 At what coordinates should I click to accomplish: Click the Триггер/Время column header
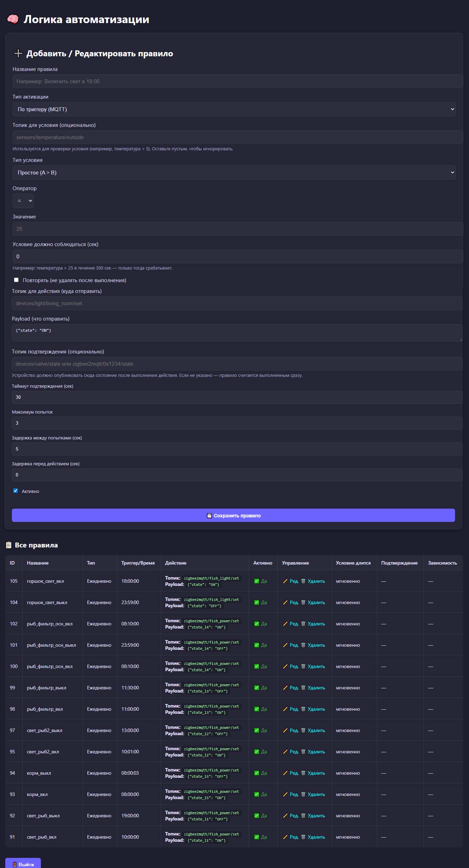pyautogui.click(x=138, y=563)
